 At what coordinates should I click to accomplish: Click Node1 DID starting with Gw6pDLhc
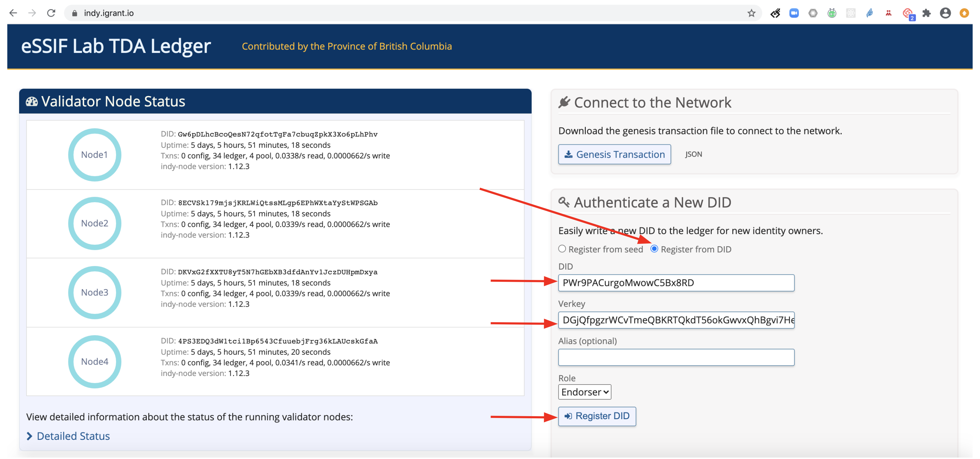tap(278, 134)
